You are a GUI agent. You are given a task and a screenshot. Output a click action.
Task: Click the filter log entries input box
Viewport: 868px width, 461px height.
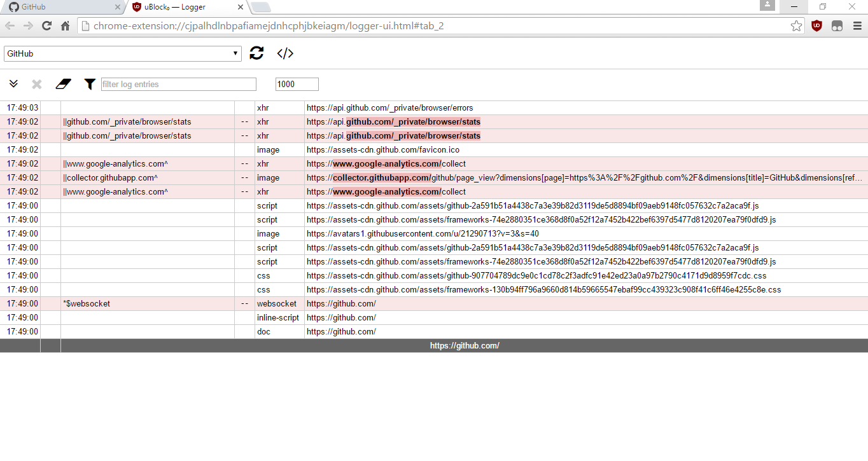click(178, 83)
